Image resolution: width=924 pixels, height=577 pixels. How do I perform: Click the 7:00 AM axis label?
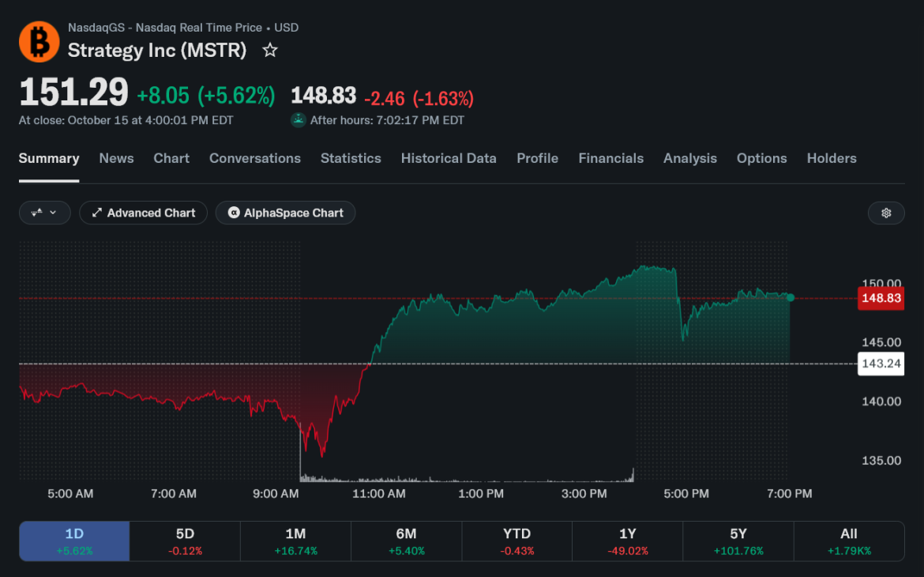173,494
